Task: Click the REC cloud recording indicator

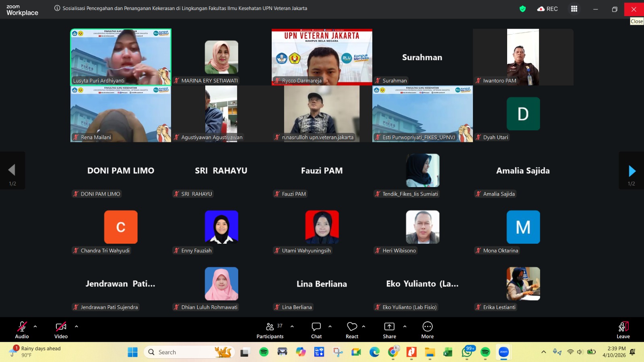Action: [x=547, y=9]
